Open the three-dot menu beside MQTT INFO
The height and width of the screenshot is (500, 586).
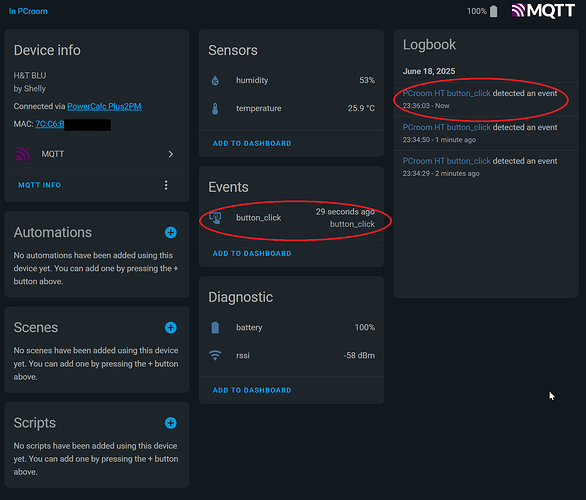point(166,185)
